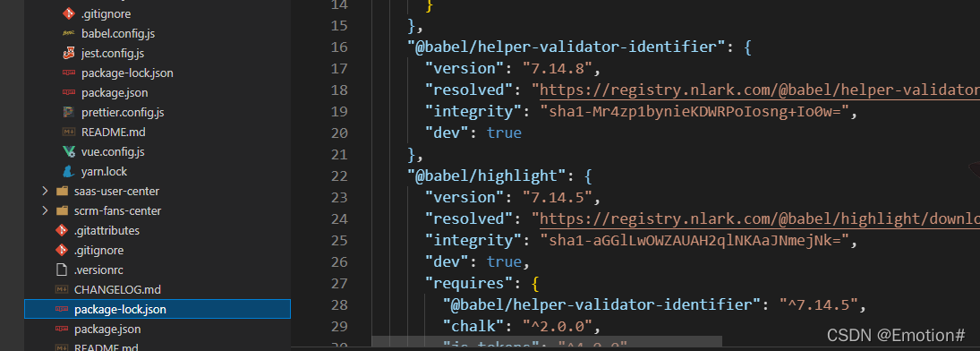Click the npm icon of package-lock.json under jest.config.js

(x=69, y=73)
